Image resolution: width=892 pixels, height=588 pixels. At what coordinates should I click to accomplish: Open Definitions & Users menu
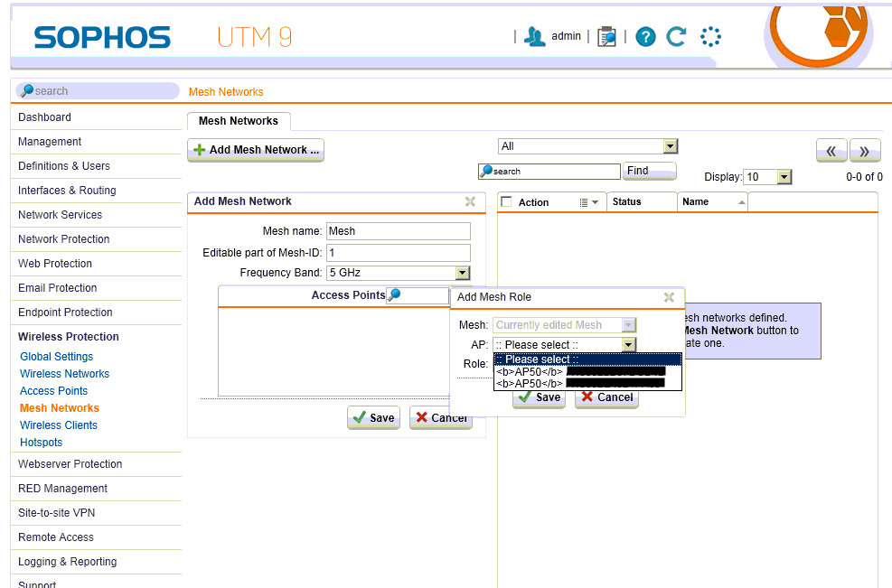click(63, 166)
